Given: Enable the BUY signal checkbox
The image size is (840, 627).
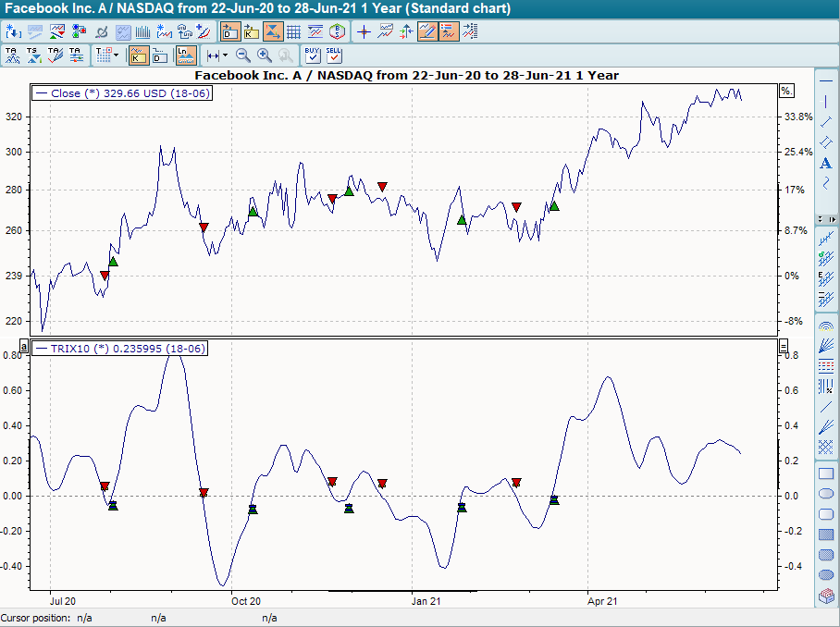Looking at the screenshot, I should [312, 57].
